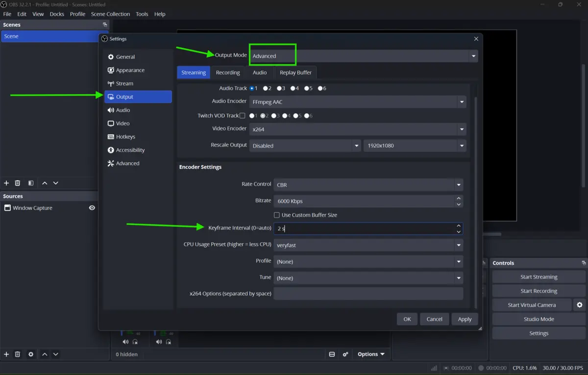Open virtual camera settings gear icon
Viewport: 588px width, 375px height.
[x=580, y=305]
